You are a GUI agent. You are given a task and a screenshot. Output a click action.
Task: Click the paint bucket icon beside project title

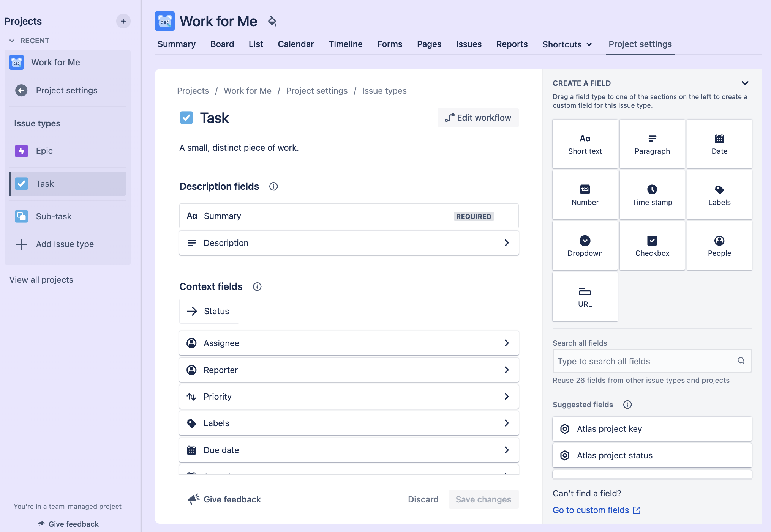pos(272,21)
